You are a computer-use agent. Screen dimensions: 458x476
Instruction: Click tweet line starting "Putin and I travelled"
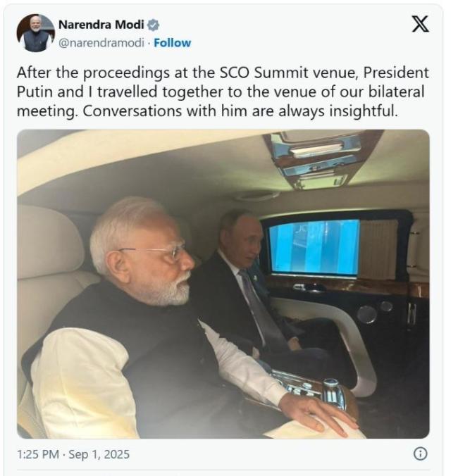pos(221,92)
